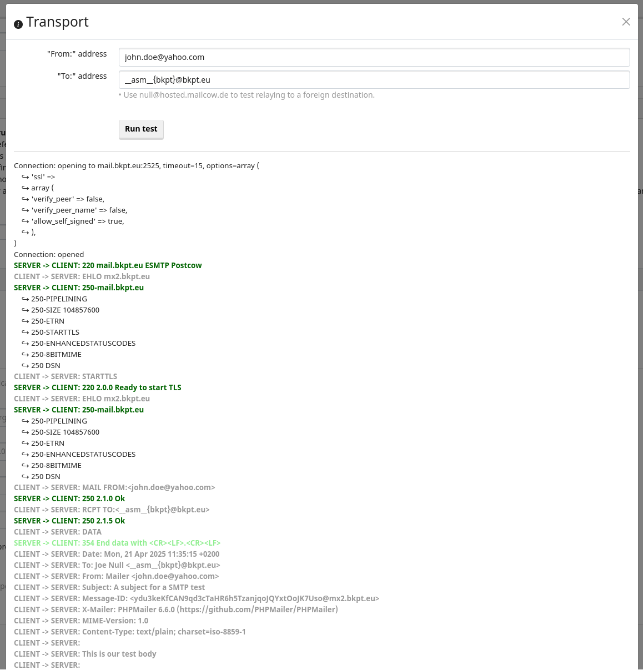
Task: Click the Message-ID log line
Action: (197, 598)
